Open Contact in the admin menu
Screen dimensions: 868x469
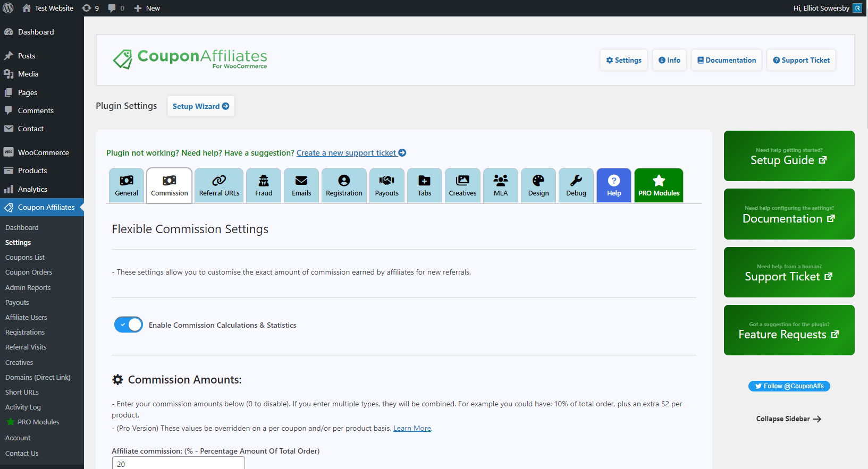pyautogui.click(x=42, y=129)
